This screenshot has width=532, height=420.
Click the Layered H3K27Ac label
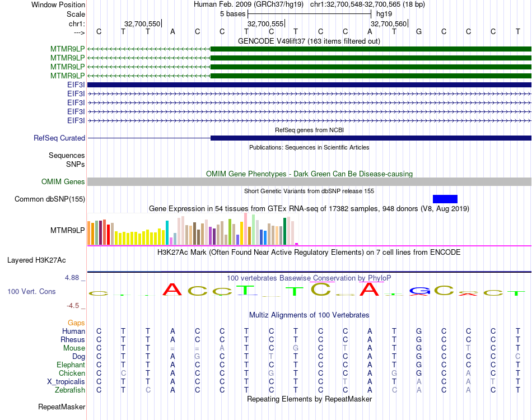coord(36,260)
